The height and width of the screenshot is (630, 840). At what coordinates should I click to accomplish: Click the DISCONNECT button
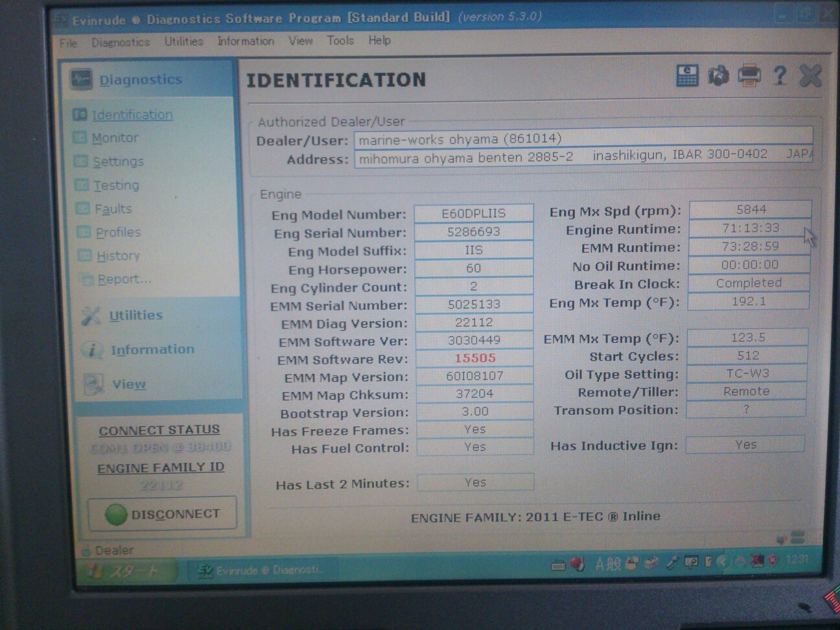pyautogui.click(x=162, y=514)
